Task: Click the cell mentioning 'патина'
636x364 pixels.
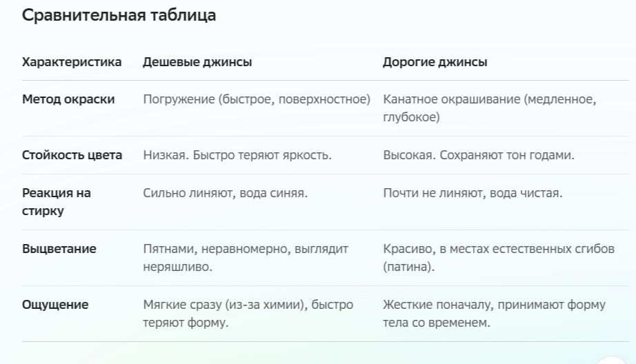Action: [x=499, y=258]
